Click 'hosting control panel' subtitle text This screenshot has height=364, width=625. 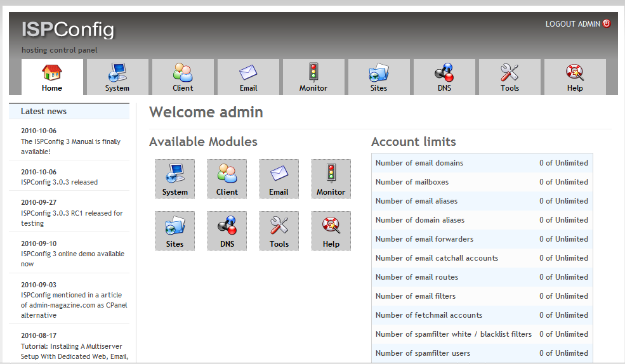pos(60,50)
